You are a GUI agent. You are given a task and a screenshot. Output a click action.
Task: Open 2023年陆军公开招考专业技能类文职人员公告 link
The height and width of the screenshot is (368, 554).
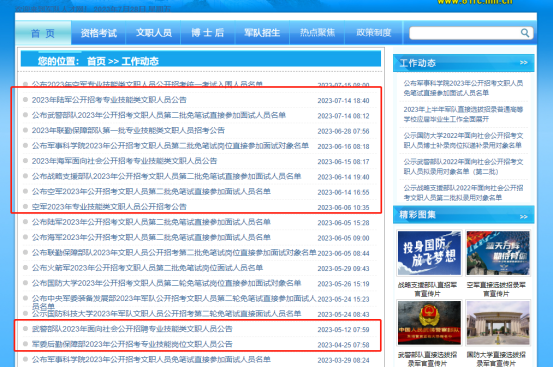click(109, 100)
